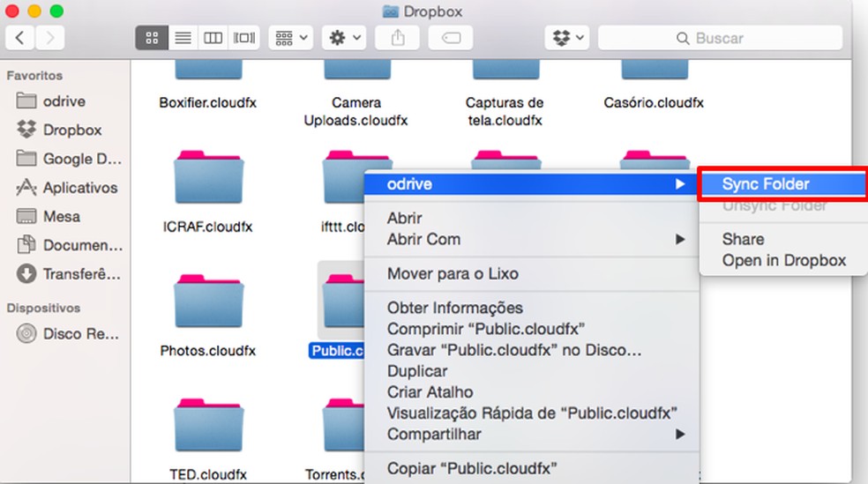Choose Criar Atalho
Image resolution: width=868 pixels, height=484 pixels.
click(531, 392)
